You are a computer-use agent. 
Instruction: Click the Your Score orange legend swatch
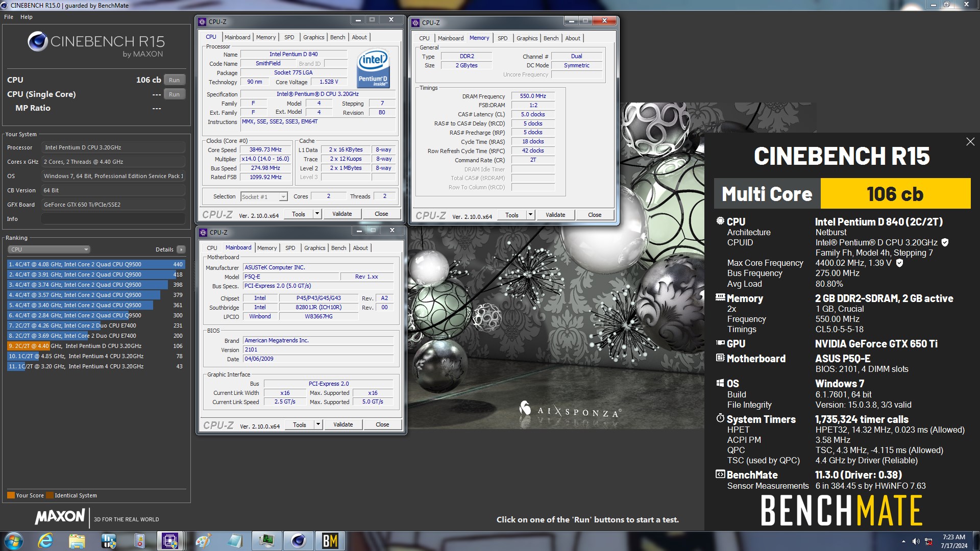pos(11,495)
